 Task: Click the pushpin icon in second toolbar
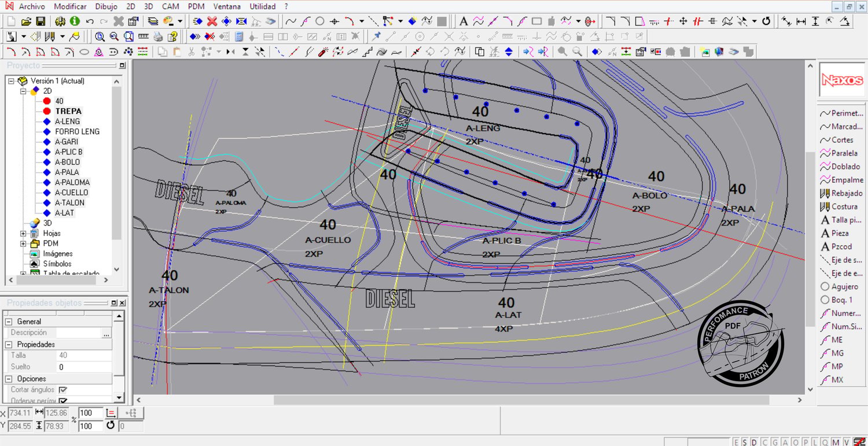376,36
